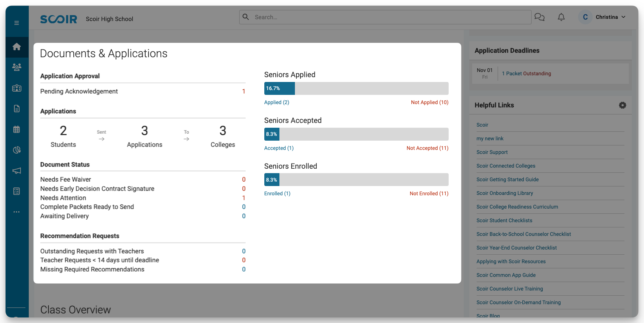This screenshot has height=323, width=644.
Task: Open the school building icon in the sidebar
Action: 17,88
